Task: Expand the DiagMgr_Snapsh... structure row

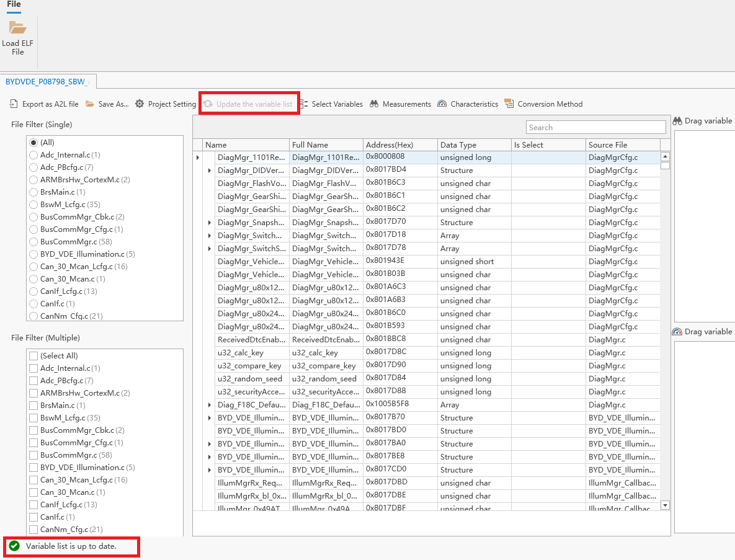Action: click(x=210, y=223)
